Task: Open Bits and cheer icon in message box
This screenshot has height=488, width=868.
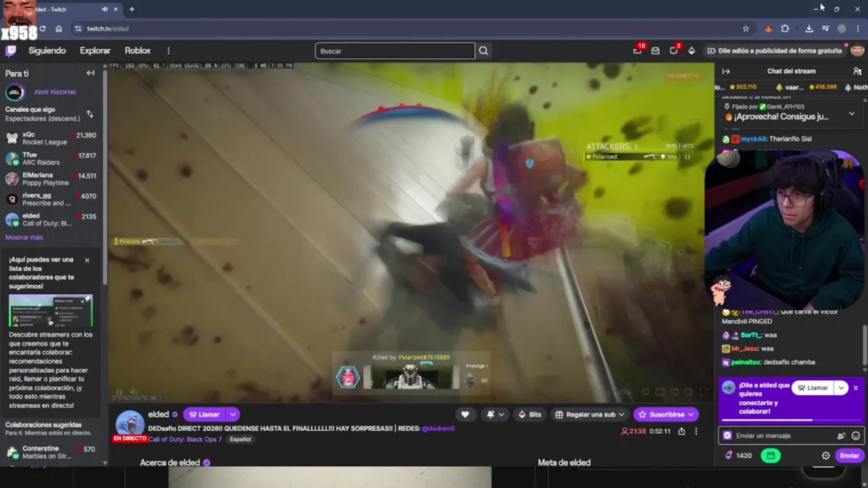Action: pyautogui.click(x=842, y=436)
